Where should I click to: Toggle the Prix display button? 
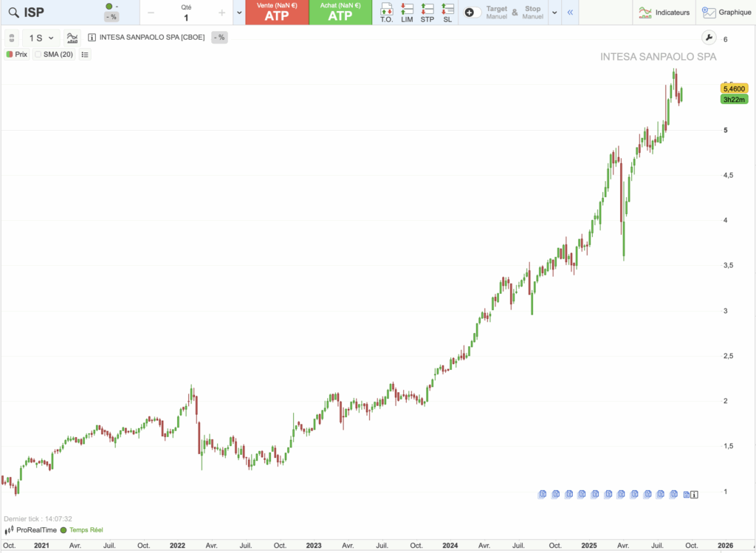[x=16, y=54]
